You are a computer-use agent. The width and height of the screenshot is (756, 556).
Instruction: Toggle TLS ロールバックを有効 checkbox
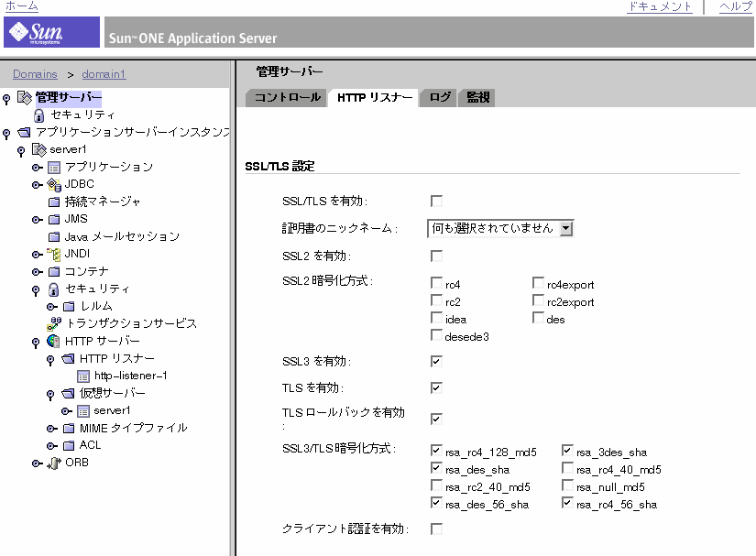pyautogui.click(x=436, y=419)
